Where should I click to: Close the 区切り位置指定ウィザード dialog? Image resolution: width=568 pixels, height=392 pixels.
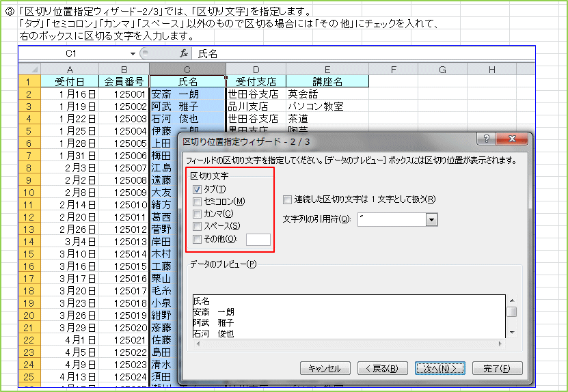[x=512, y=139]
